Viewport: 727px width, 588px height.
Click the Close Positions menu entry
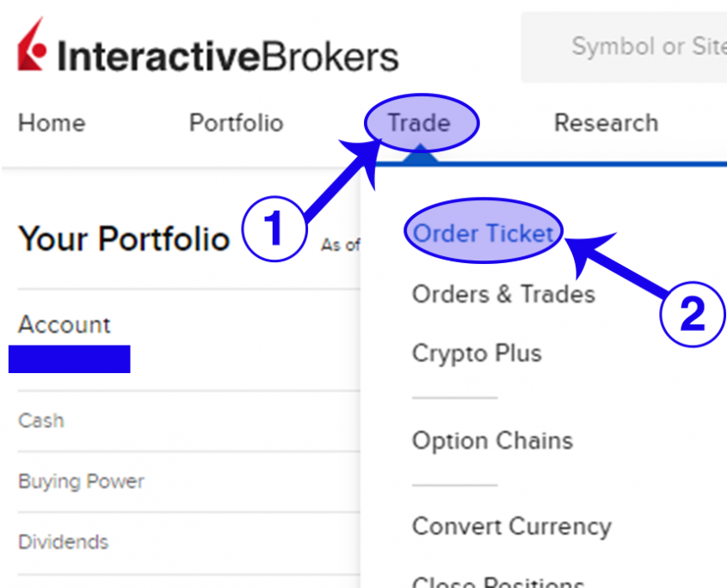pos(499,582)
